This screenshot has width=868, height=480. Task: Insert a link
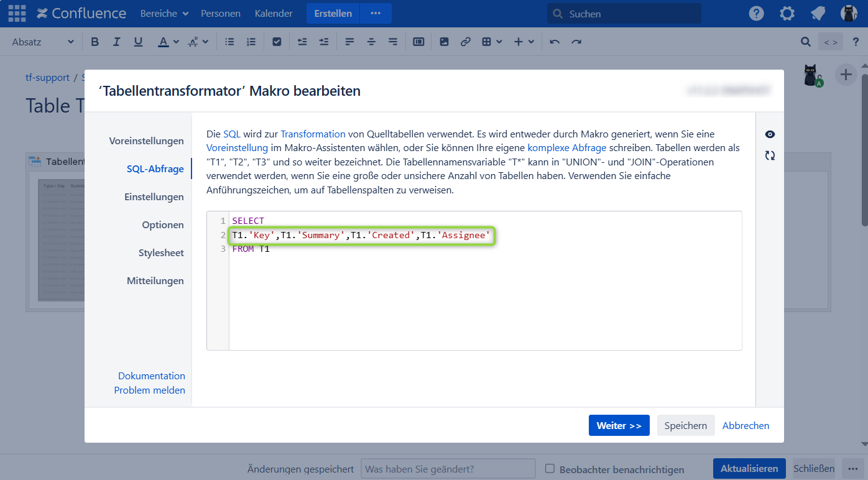pos(465,42)
